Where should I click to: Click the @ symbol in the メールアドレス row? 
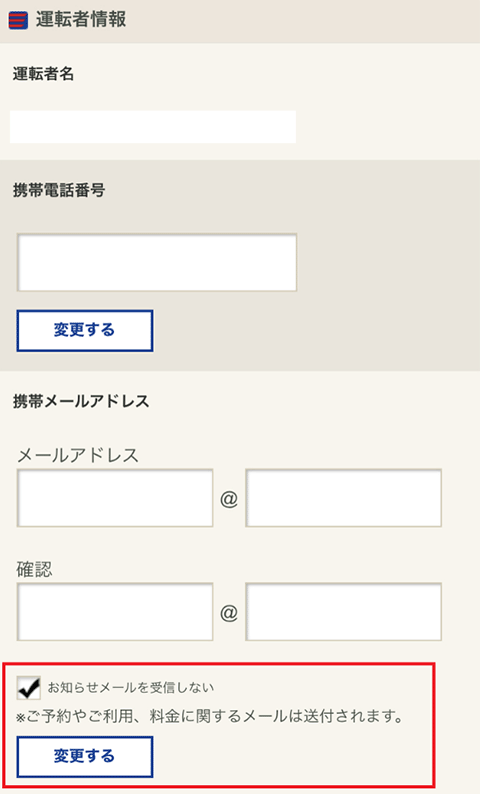tap(229, 499)
